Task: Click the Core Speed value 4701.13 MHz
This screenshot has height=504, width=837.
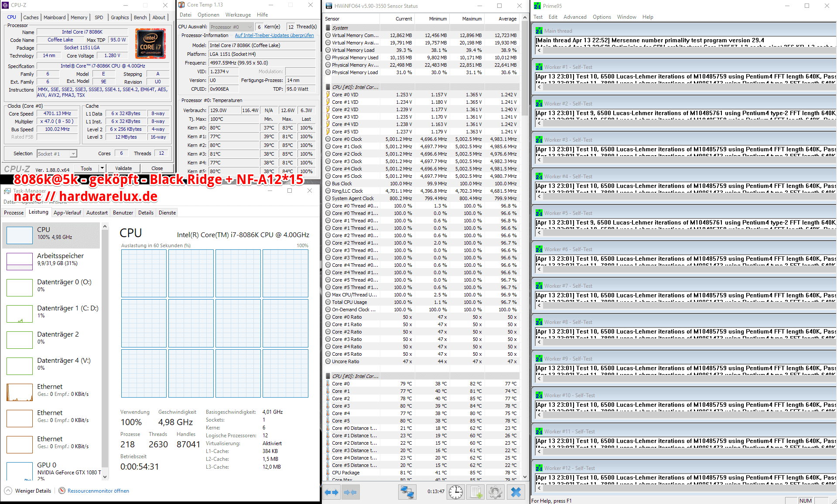Action: (57, 113)
